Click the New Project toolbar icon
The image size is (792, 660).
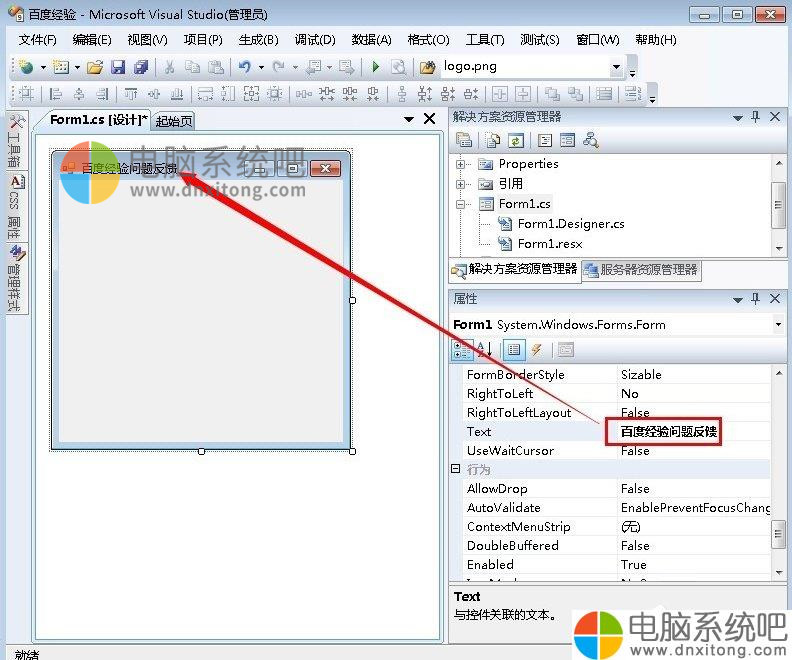click(25, 67)
